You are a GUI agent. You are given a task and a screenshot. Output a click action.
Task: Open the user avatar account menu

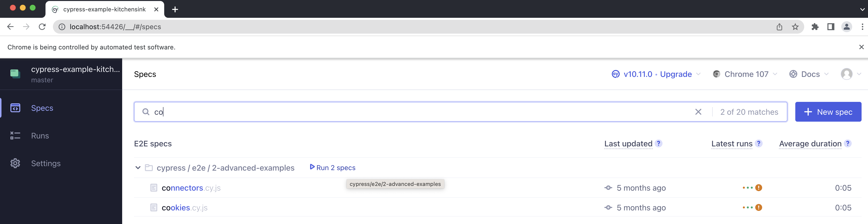pos(846,74)
